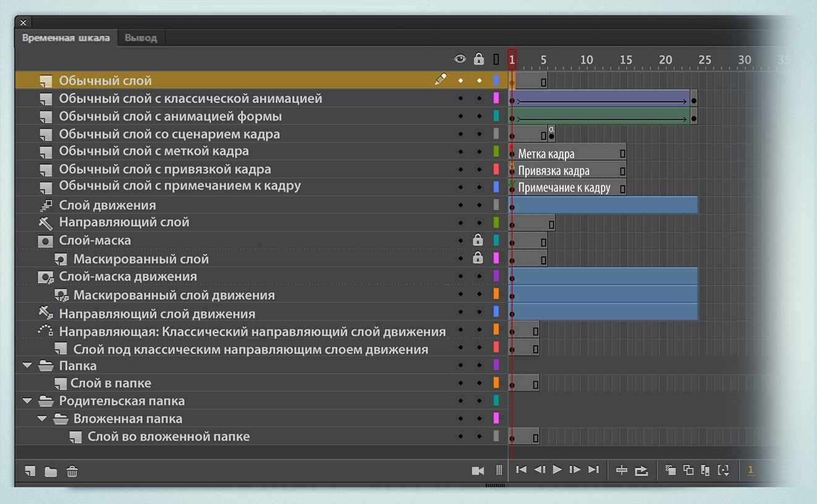
Task: Click the center frame icon
Action: [x=622, y=471]
